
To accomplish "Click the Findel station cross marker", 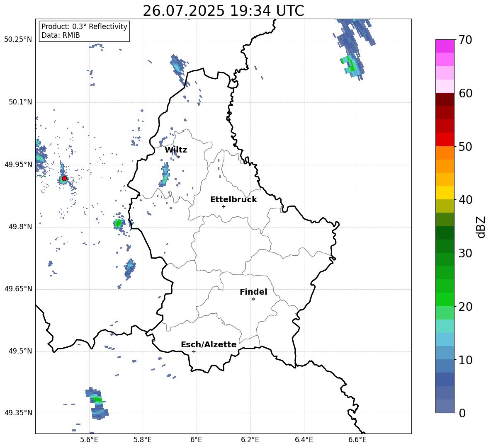I will coord(253,299).
